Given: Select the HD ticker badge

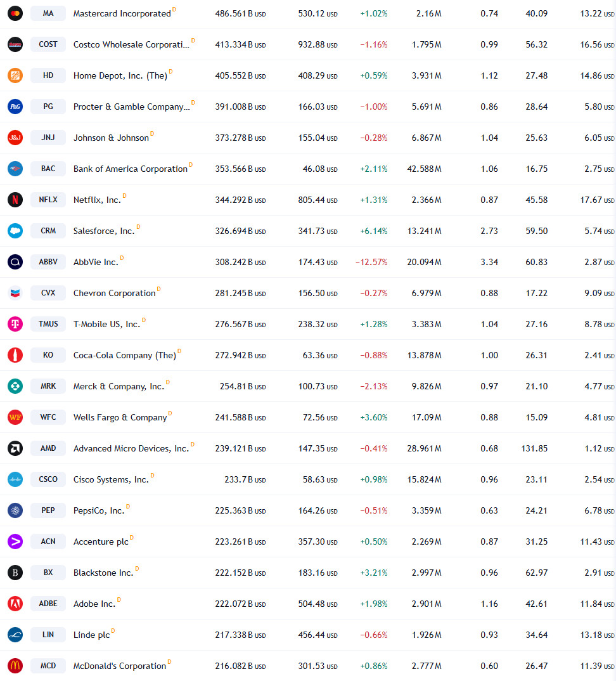Looking at the screenshot, I should tap(48, 75).
